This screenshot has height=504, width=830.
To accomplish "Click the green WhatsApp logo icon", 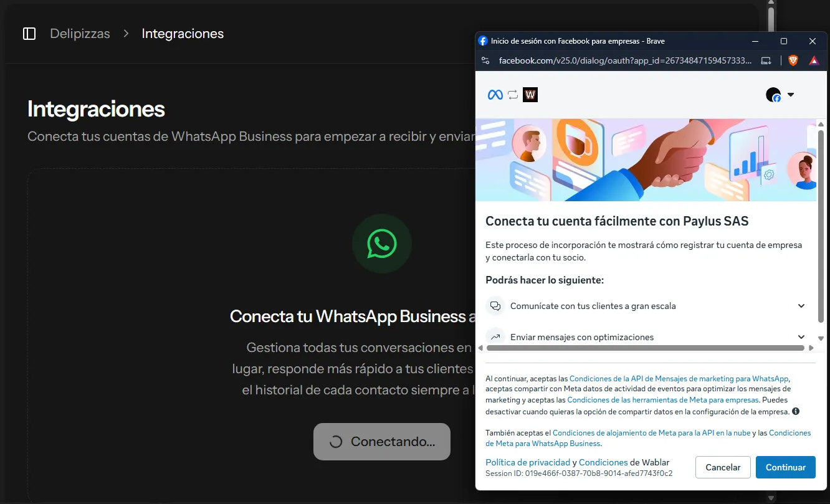I will pyautogui.click(x=382, y=244).
